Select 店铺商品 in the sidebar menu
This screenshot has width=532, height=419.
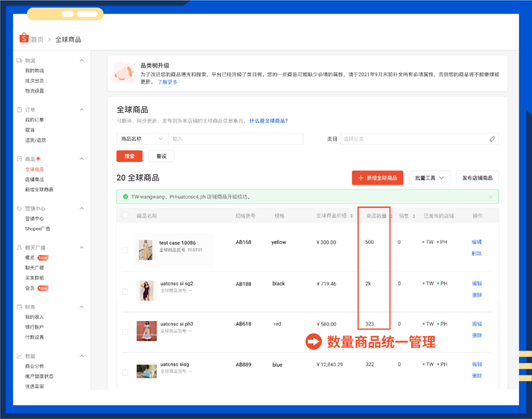point(35,179)
